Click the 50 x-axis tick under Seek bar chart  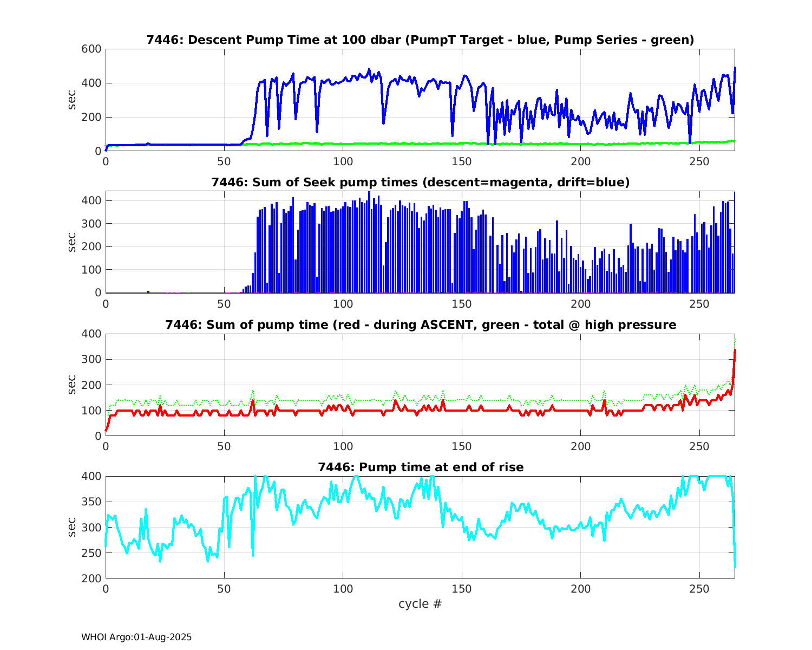[x=224, y=304]
